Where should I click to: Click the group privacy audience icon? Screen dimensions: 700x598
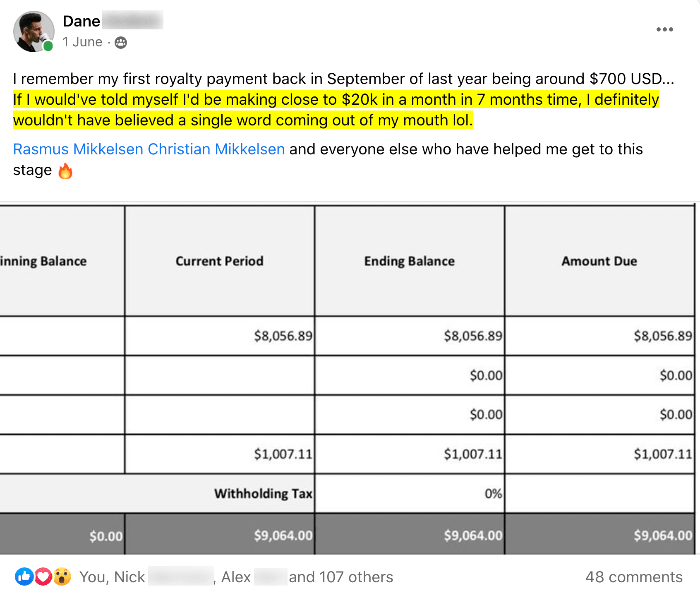pos(121,43)
